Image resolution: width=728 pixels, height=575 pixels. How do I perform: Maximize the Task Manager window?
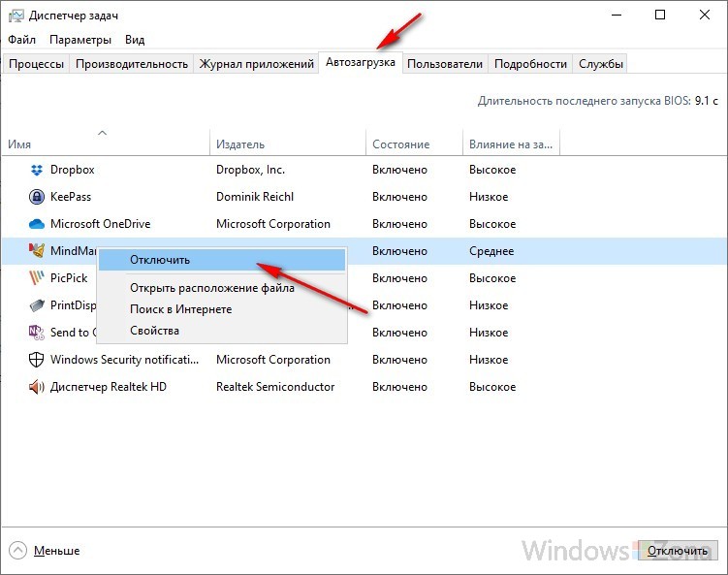tap(660, 16)
